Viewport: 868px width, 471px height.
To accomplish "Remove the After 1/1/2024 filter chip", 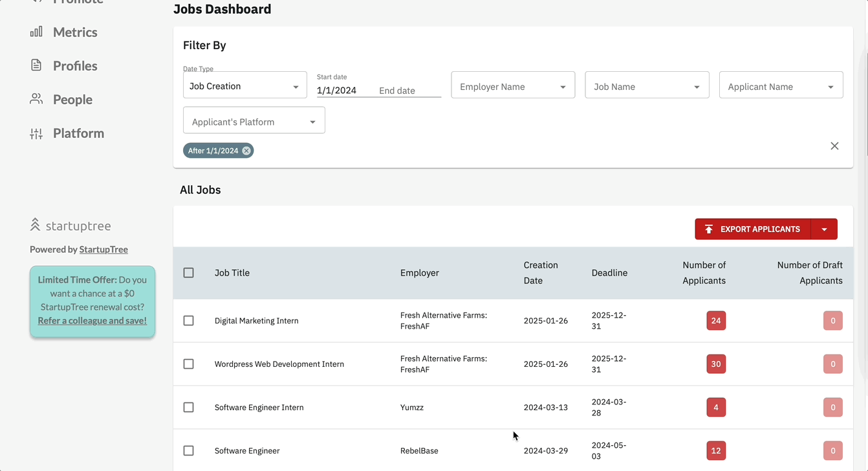I will (246, 151).
